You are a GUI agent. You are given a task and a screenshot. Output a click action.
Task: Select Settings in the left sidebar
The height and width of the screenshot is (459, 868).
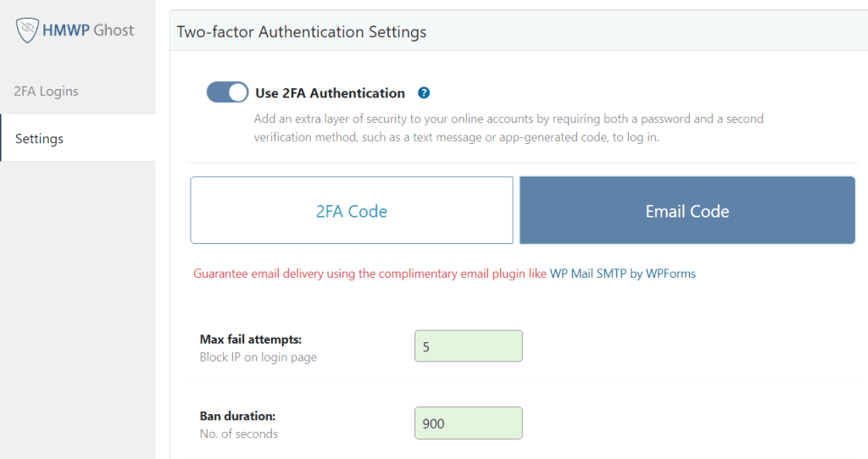[39, 138]
